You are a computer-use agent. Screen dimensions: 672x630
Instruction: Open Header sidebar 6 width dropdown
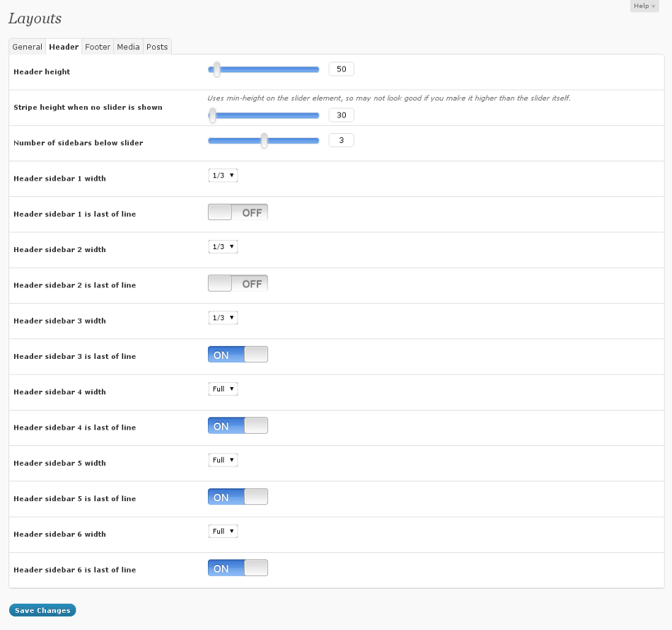(223, 531)
